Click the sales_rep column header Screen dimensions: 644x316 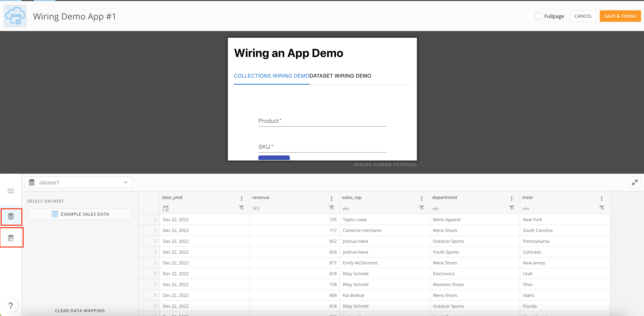pyautogui.click(x=352, y=197)
